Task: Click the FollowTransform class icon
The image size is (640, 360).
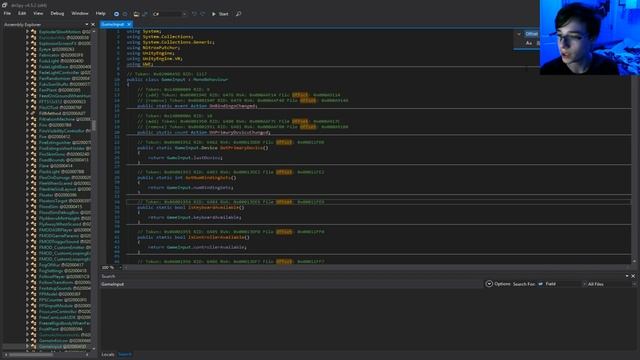Action: point(33,282)
